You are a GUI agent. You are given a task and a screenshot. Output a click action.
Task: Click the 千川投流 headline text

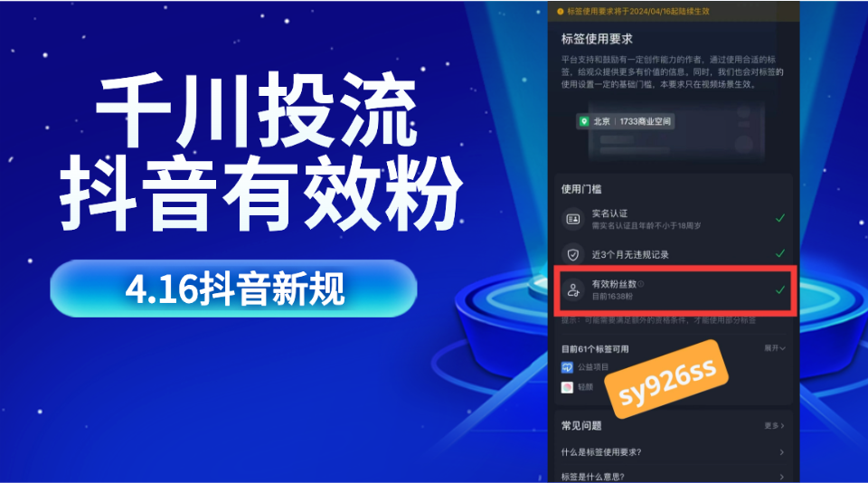click(256, 110)
